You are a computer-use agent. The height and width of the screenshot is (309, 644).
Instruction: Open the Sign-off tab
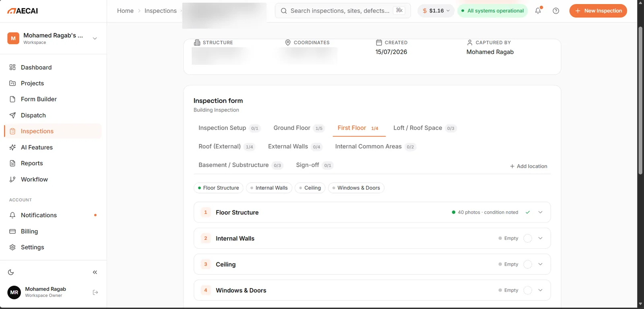[314, 165]
